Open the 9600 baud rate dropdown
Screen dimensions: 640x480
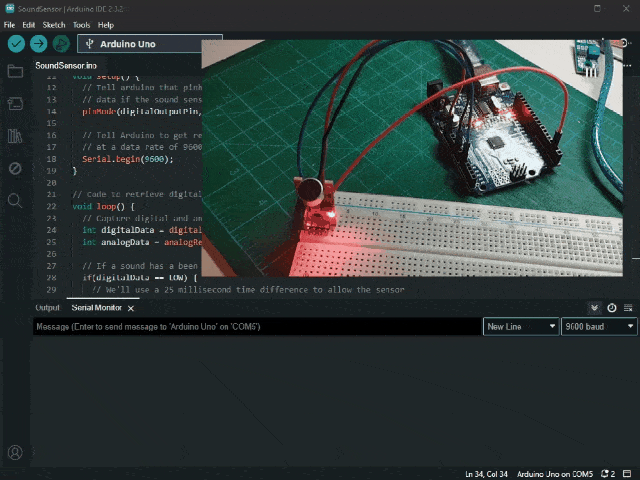tap(599, 327)
